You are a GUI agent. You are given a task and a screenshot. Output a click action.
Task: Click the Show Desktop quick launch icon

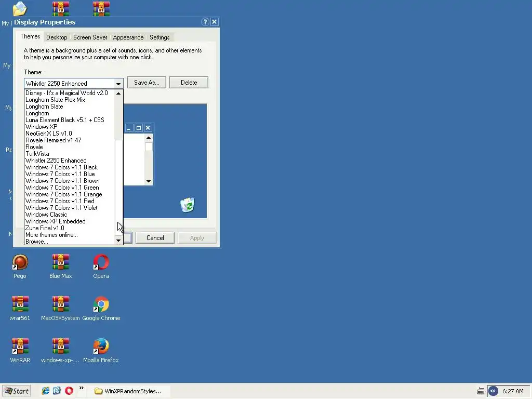57,391
